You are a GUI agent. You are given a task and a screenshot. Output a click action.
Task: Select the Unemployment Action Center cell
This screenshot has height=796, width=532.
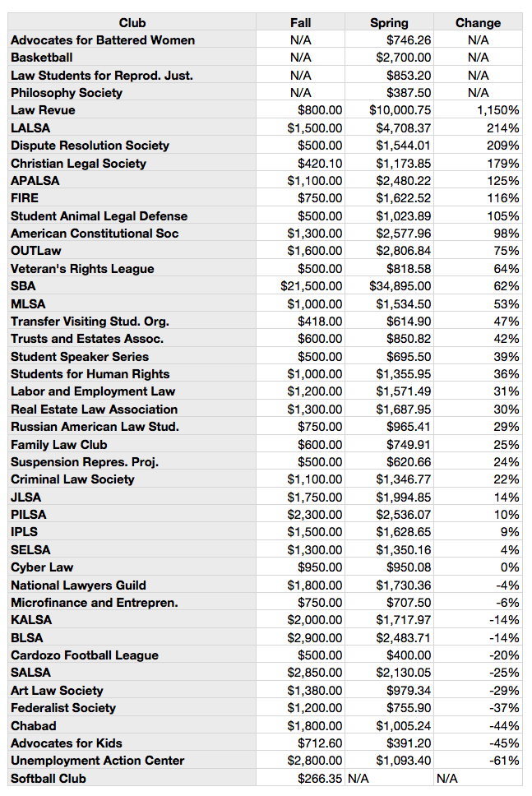click(x=132, y=761)
